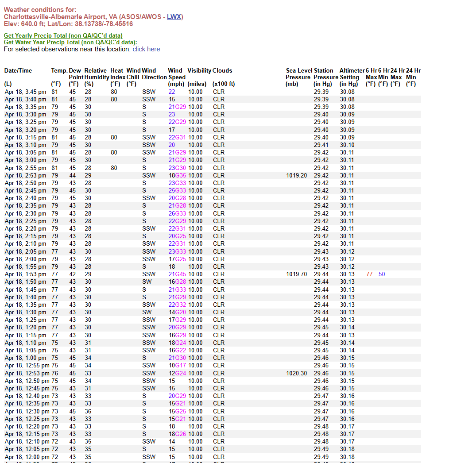Select the 'Date/Time' column header
The image size is (476, 463).
point(18,71)
